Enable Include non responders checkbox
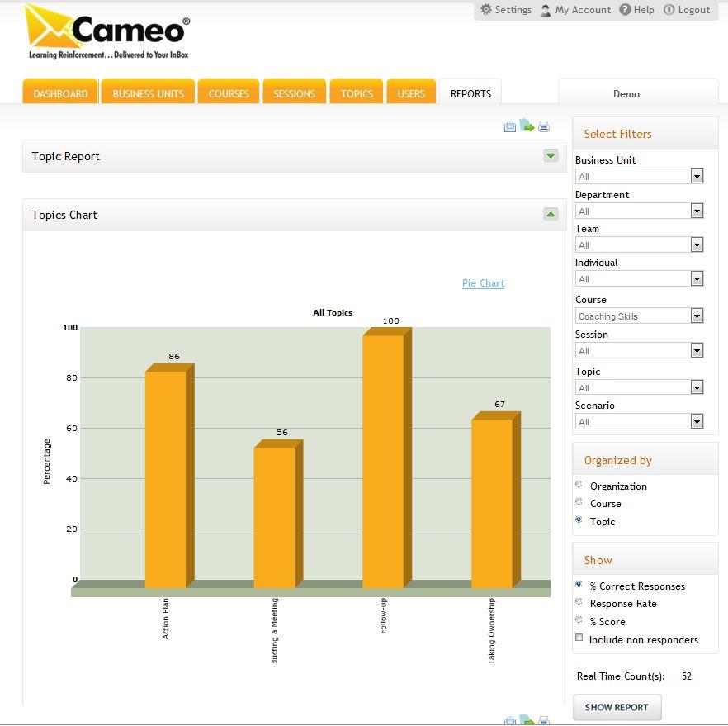 pyautogui.click(x=579, y=638)
